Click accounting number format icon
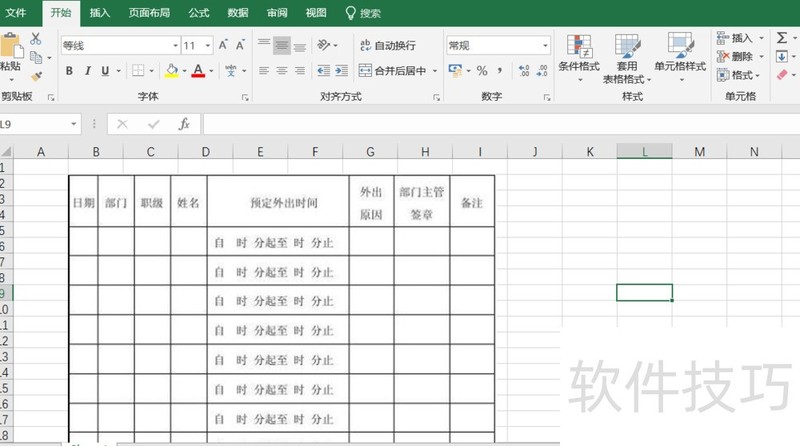Viewport: 800px width, 446px height. point(455,70)
